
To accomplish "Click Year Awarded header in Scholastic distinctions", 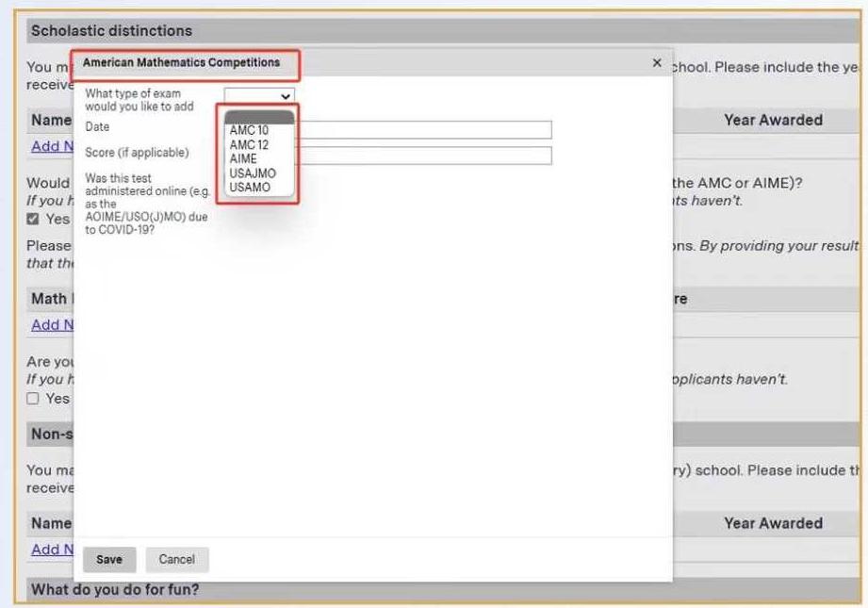I will (x=772, y=120).
